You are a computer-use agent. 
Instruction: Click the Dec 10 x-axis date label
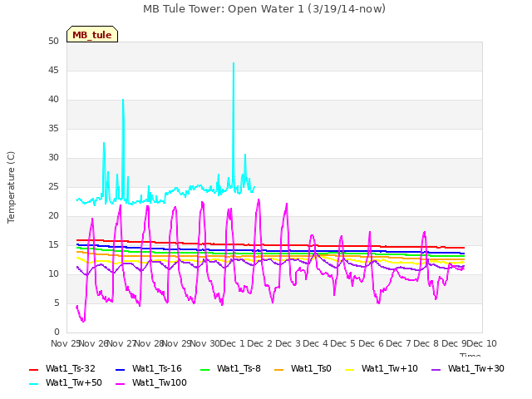pos(482,344)
